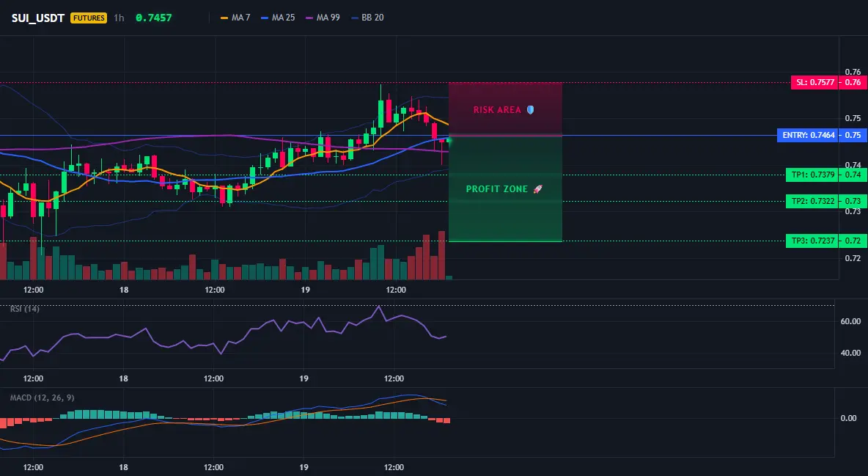
Task: Click the current price 0.7457
Action: pyautogui.click(x=154, y=18)
